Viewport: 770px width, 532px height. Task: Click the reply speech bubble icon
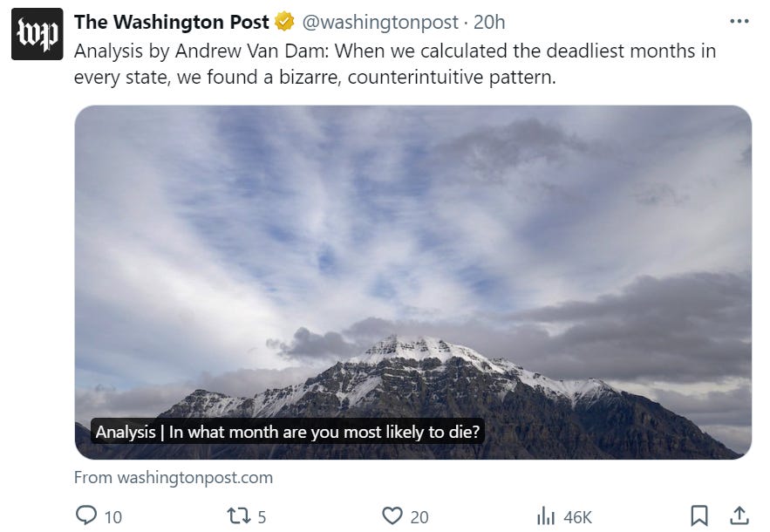click(x=86, y=515)
